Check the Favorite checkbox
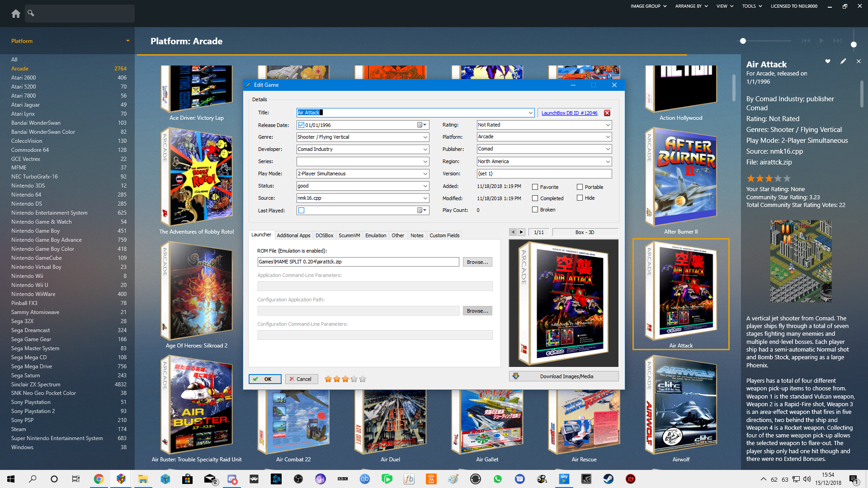868x488 pixels. [x=535, y=187]
